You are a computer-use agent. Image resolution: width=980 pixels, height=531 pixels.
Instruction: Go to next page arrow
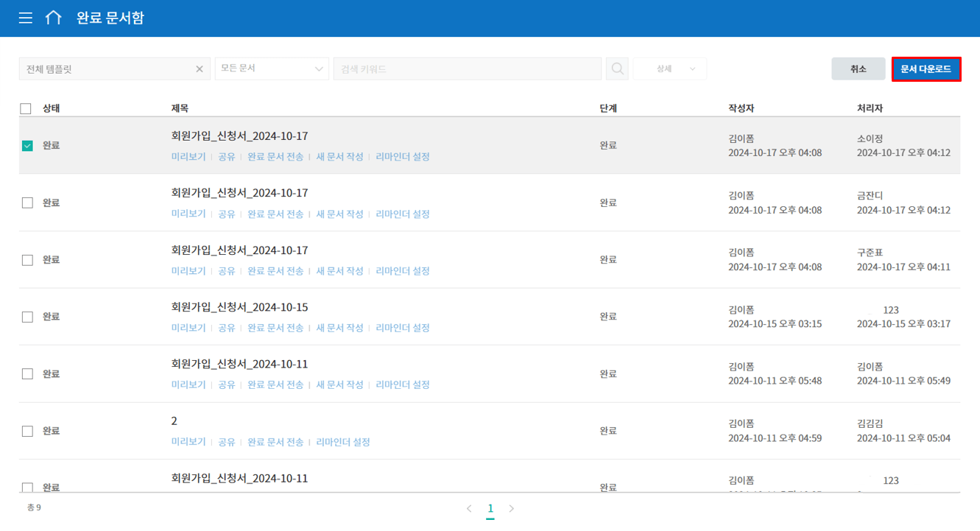coord(512,508)
